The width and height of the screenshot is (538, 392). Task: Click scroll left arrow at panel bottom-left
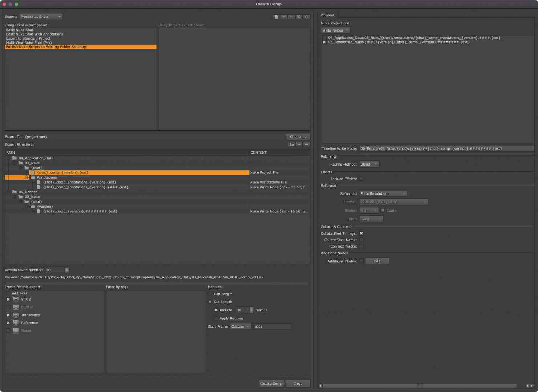[320, 386]
